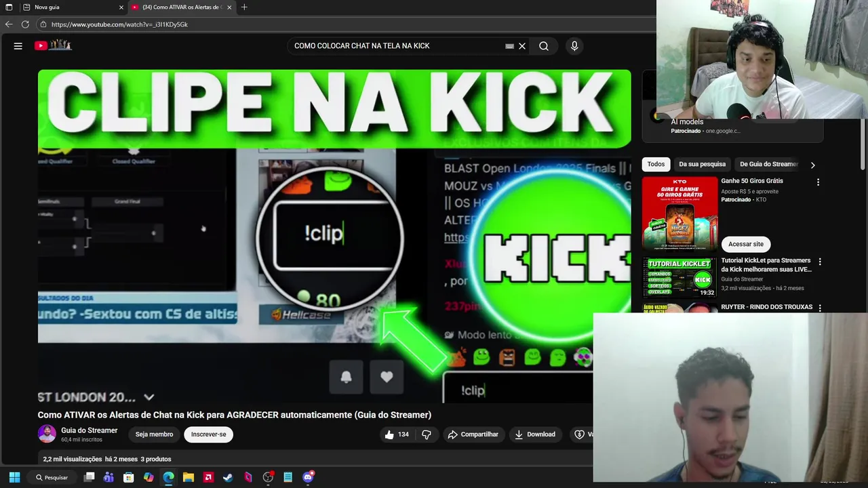The image size is (868, 488).
Task: Start voice search with the microphone
Action: coord(574,46)
